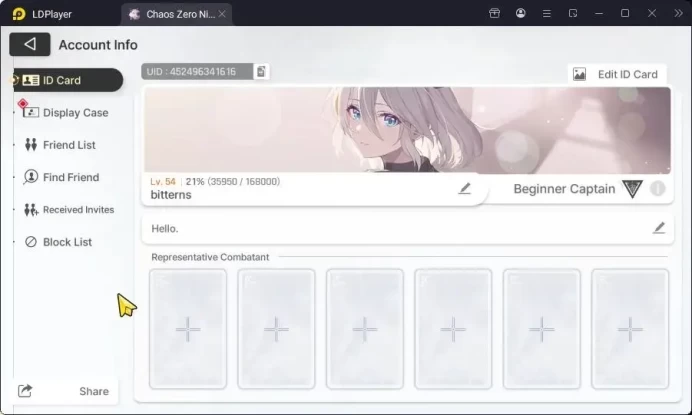This screenshot has width=692, height=415.
Task: Go back using the arrow button
Action: [30, 44]
